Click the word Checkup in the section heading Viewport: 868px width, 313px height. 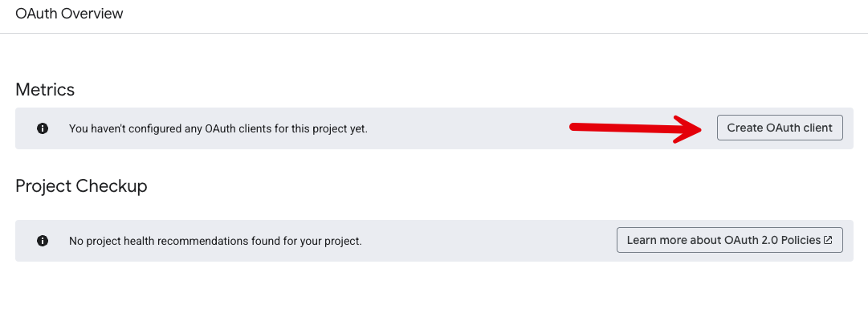point(112,186)
